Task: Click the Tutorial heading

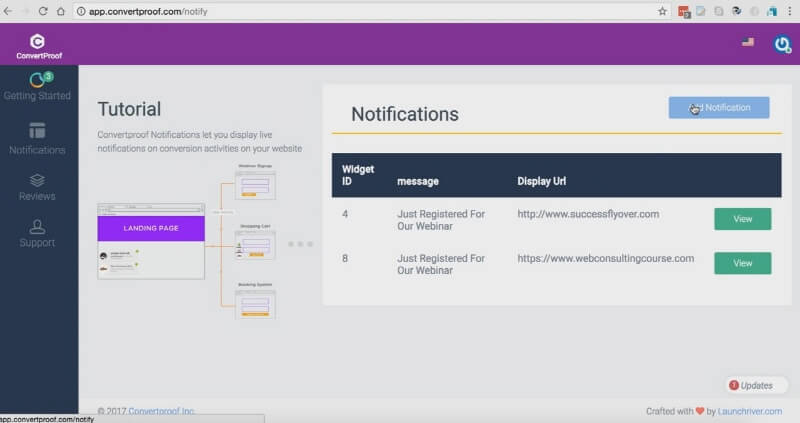Action: coord(129,109)
